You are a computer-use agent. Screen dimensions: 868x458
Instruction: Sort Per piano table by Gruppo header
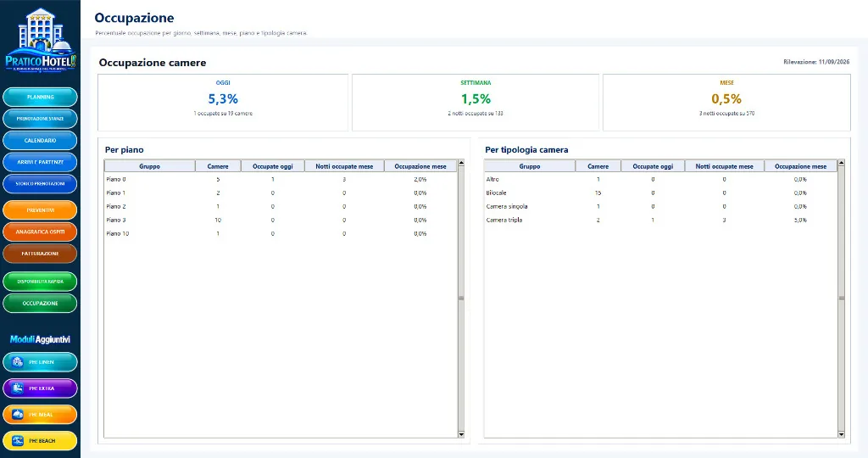pos(149,166)
